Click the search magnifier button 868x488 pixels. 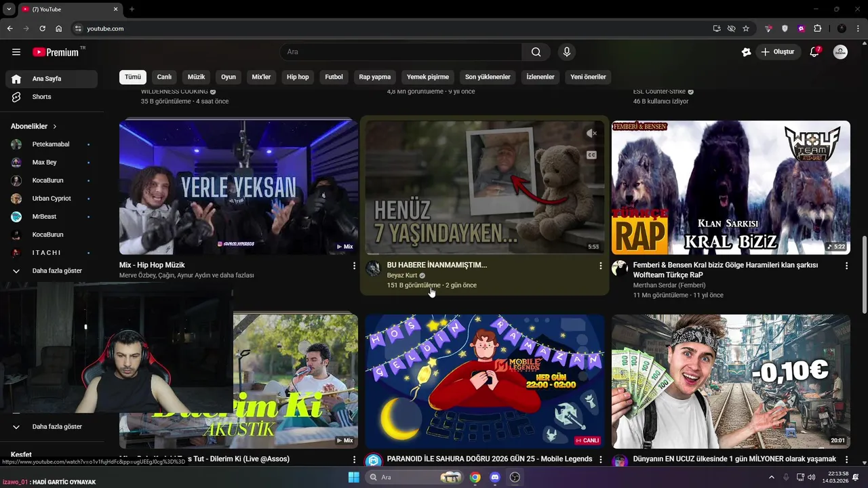[x=536, y=52]
